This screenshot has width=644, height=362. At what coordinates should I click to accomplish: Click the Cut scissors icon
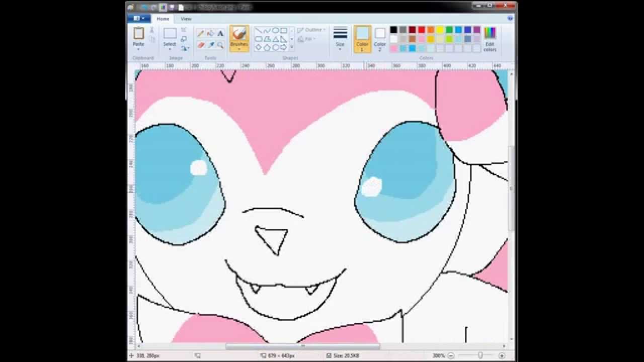152,31
